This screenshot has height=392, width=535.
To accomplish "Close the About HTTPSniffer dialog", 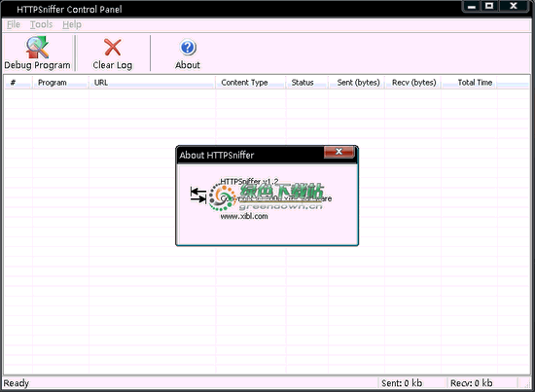I will tap(339, 152).
